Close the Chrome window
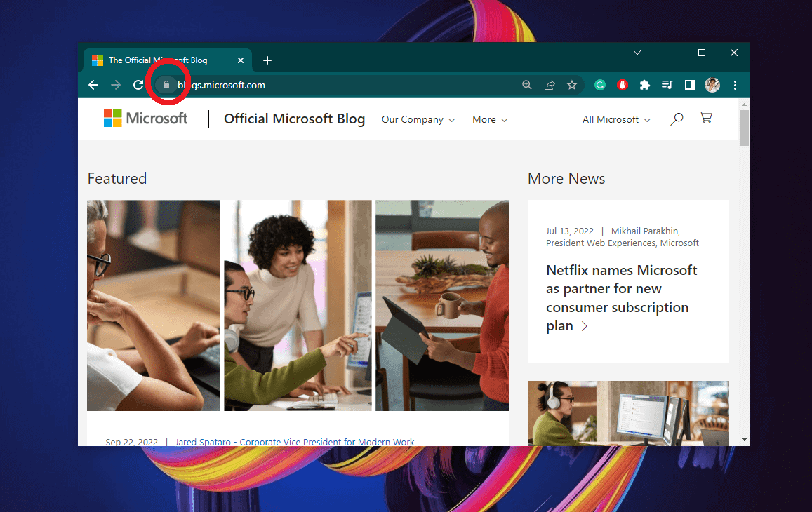812x512 pixels. [734, 53]
